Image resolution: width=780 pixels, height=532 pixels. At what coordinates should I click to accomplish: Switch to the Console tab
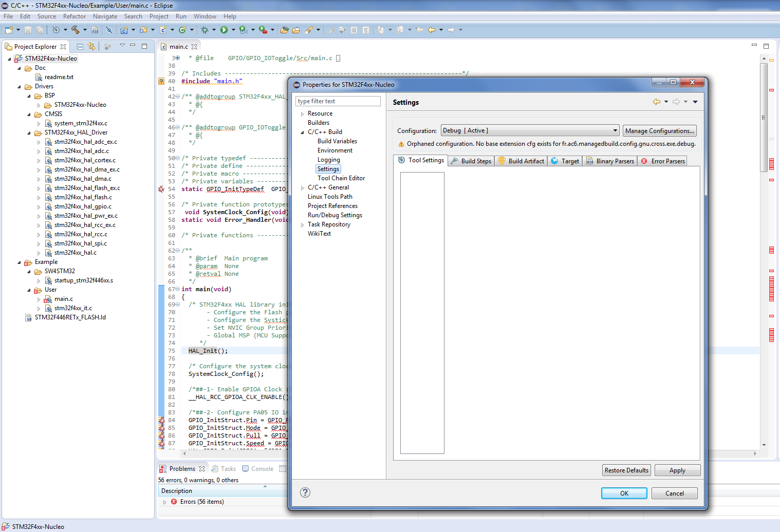pyautogui.click(x=257, y=469)
